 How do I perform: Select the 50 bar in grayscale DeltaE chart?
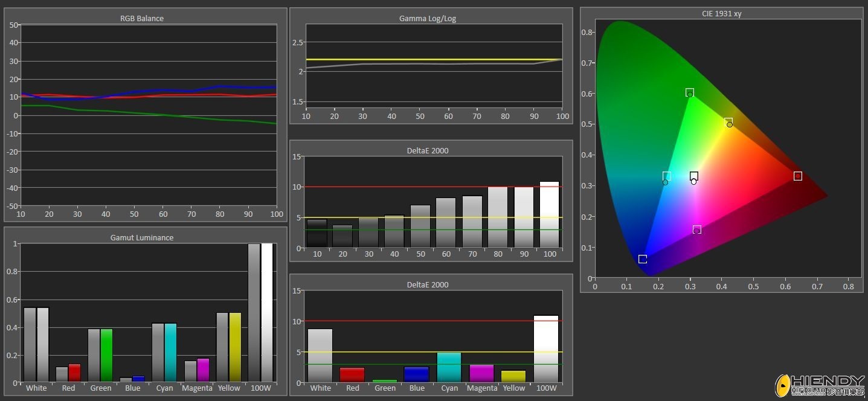tap(420, 226)
